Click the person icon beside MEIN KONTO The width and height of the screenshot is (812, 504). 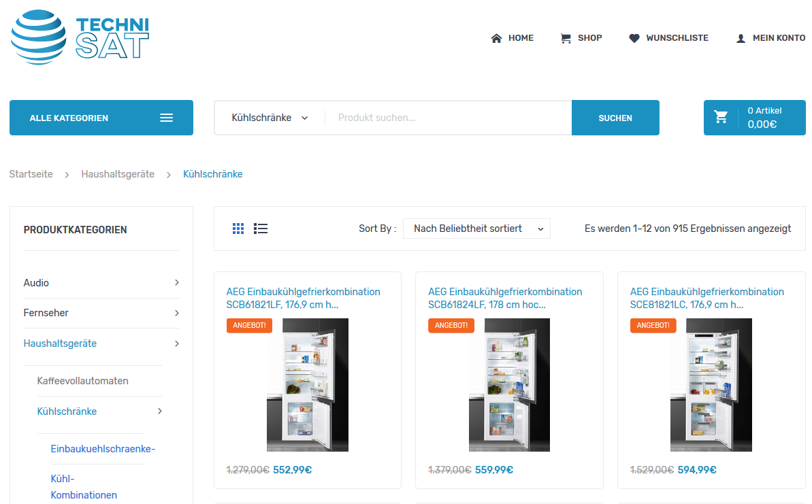tap(741, 38)
